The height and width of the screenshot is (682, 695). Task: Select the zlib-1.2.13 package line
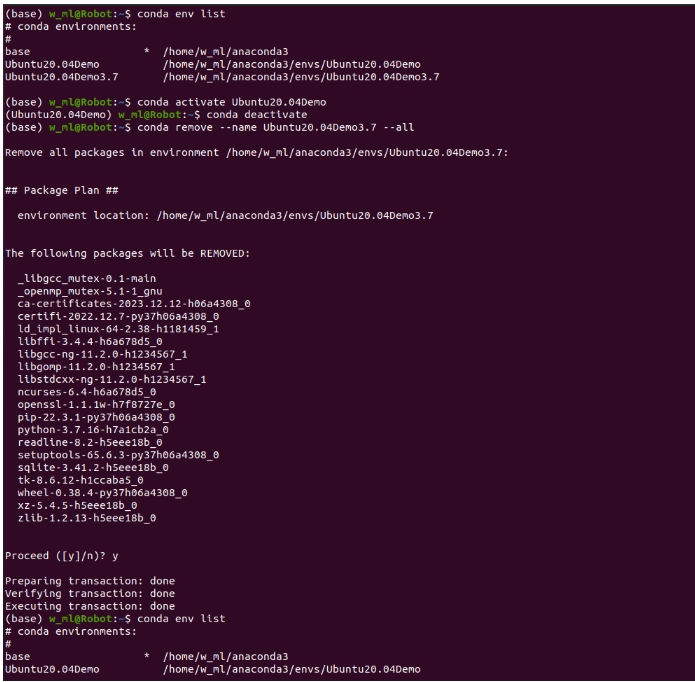87,518
